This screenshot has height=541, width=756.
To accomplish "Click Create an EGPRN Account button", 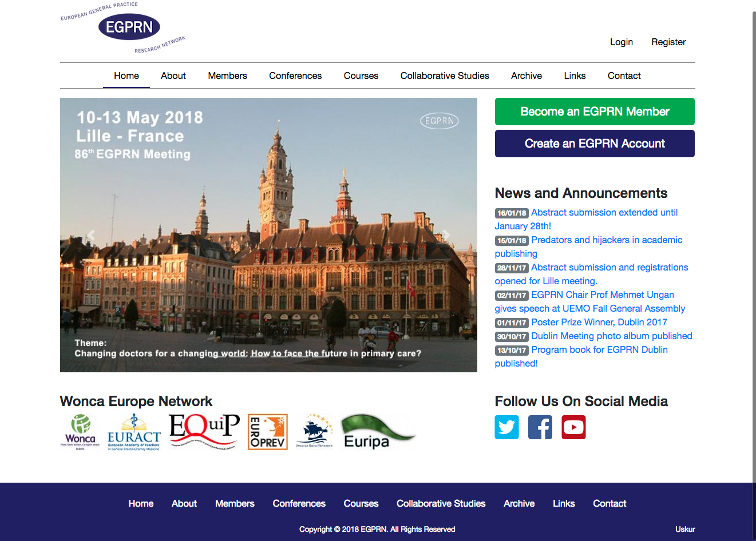I will pos(595,144).
